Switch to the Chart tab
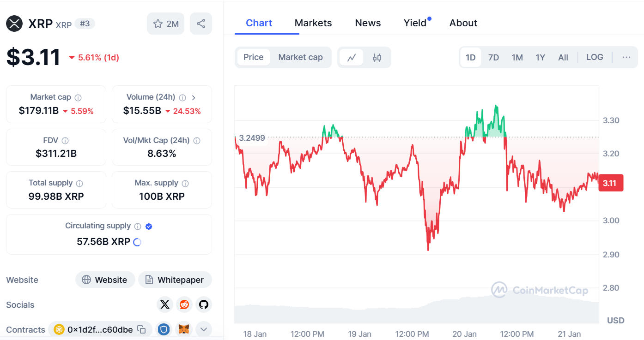The width and height of the screenshot is (644, 340). point(259,23)
